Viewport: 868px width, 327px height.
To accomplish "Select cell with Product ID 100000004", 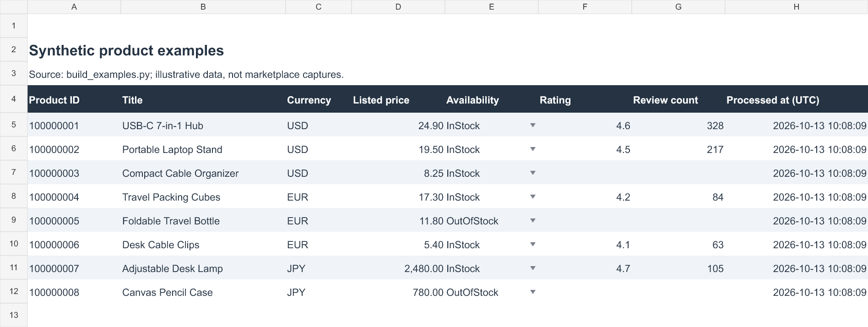I will coord(74,197).
